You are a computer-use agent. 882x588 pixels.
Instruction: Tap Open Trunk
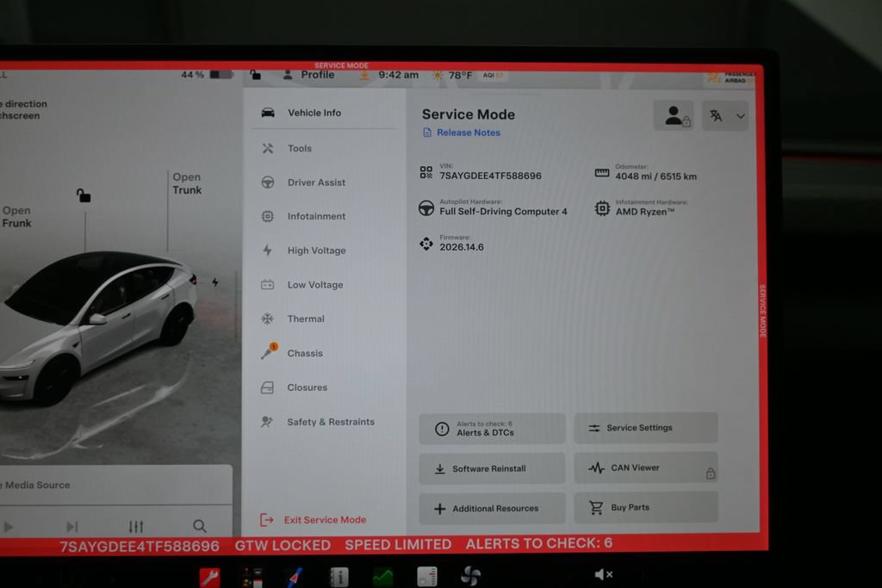pos(187,184)
